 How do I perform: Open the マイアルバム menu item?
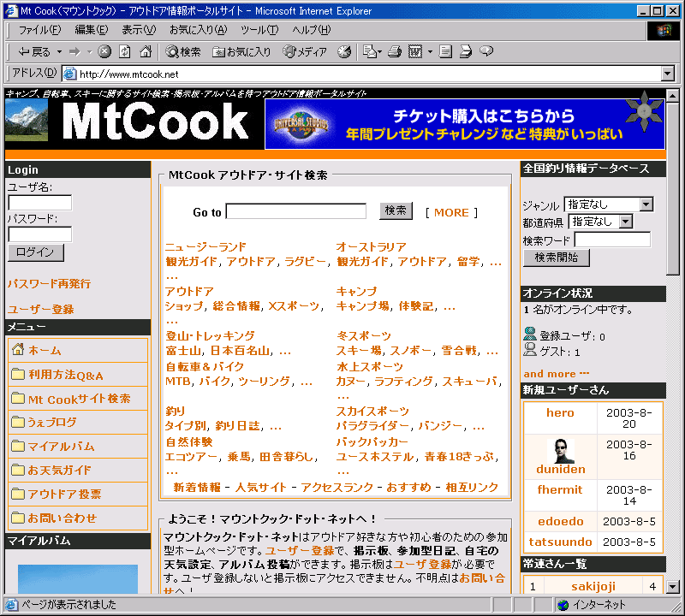point(61,447)
